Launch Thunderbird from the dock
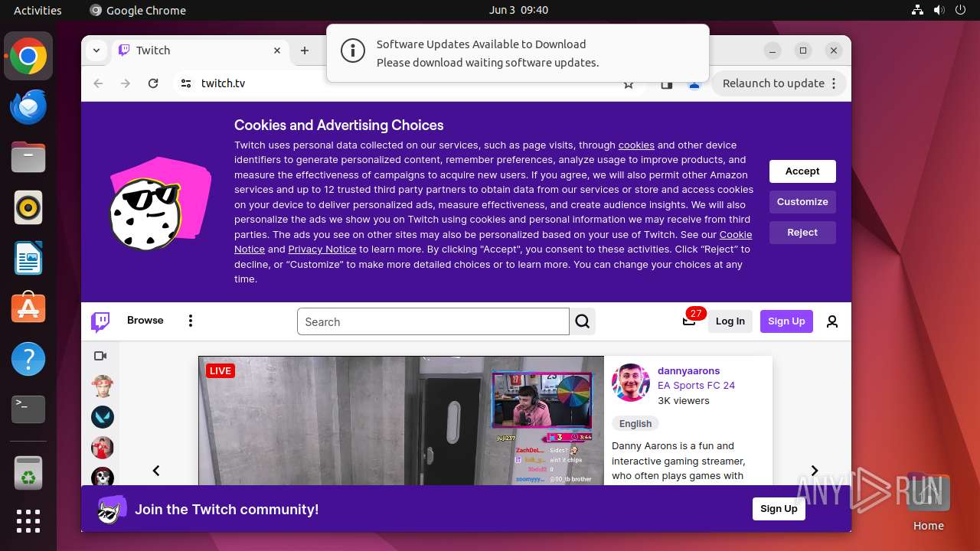Screen dimensions: 980x551 click(28, 106)
